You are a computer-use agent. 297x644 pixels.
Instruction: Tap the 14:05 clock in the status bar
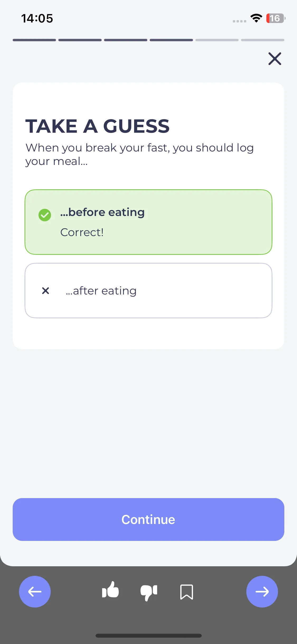(37, 19)
